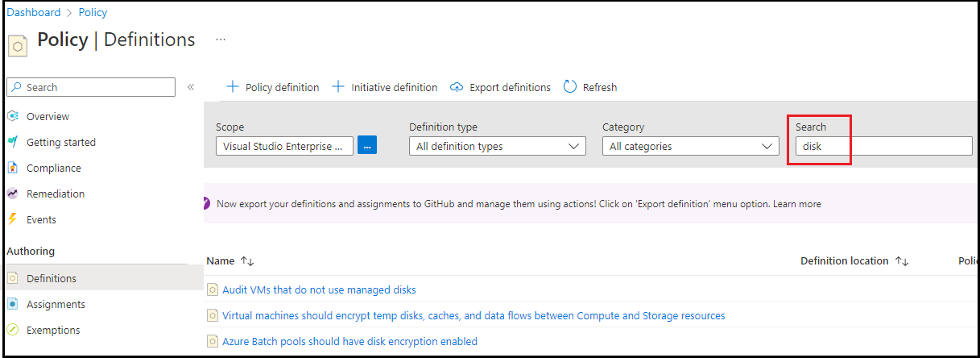Click the Name column sort arrows

[x=247, y=261]
